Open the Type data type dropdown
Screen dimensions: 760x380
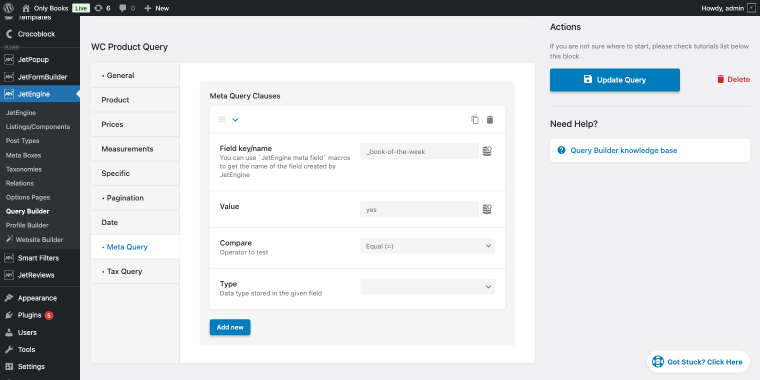(x=428, y=286)
